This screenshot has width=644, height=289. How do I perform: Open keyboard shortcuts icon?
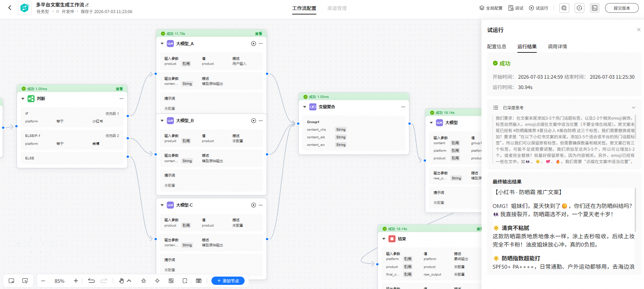tap(199, 281)
